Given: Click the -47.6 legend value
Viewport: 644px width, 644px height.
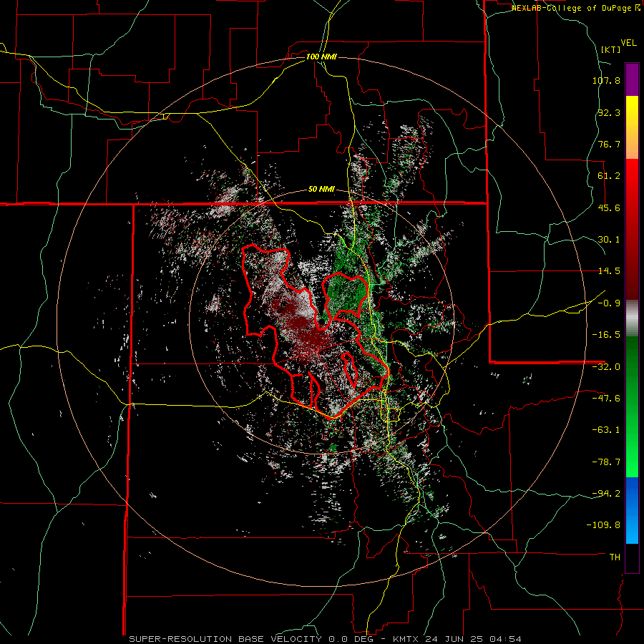Looking at the screenshot, I should (x=606, y=399).
